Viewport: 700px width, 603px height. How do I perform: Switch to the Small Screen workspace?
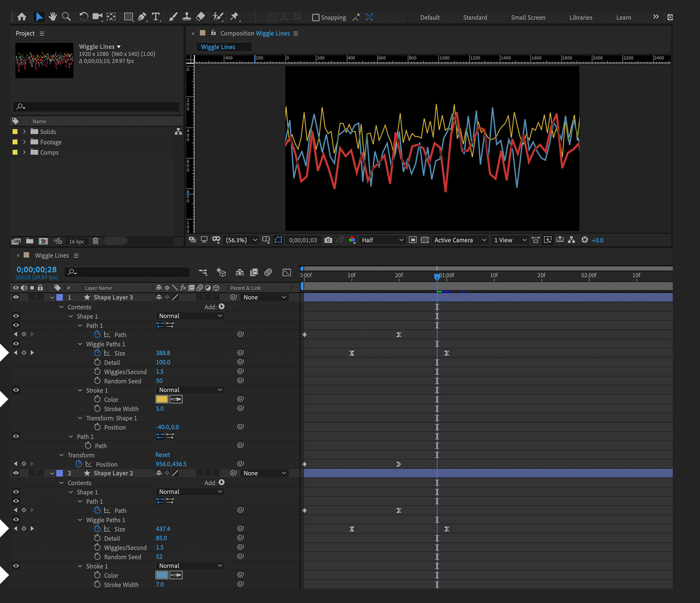(528, 17)
